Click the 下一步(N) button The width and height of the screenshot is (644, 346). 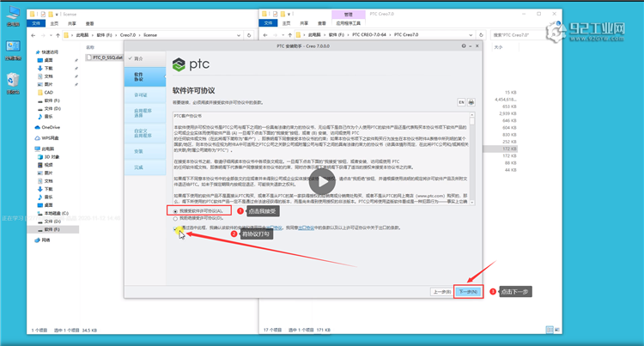tap(468, 292)
